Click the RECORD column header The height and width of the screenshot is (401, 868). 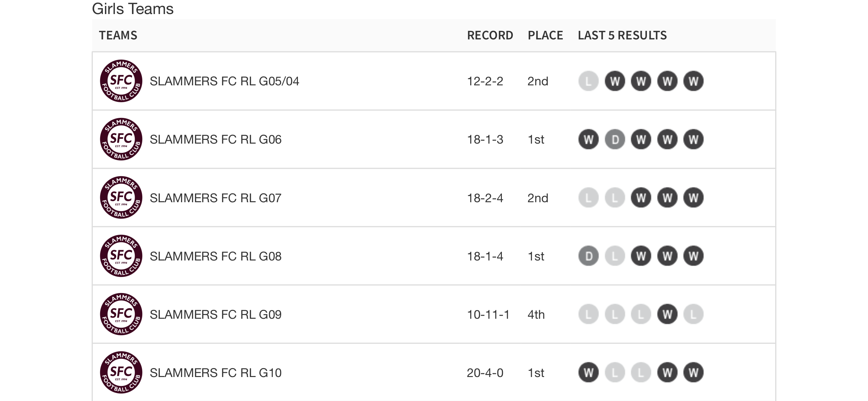point(490,35)
